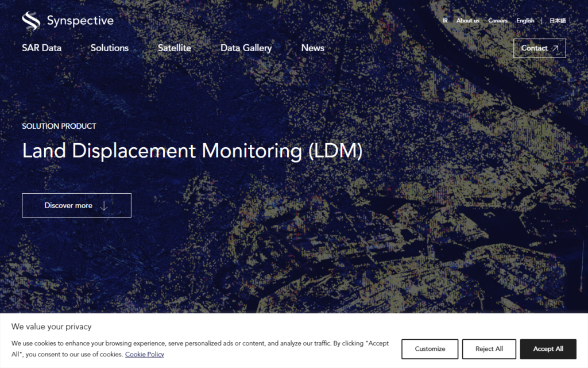Reject All cookies in the banner
Image resolution: width=588 pixels, height=368 pixels.
point(489,349)
